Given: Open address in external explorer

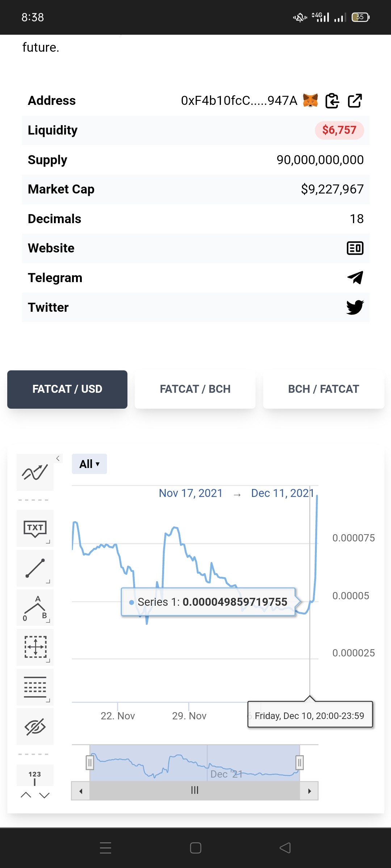Looking at the screenshot, I should (x=355, y=101).
